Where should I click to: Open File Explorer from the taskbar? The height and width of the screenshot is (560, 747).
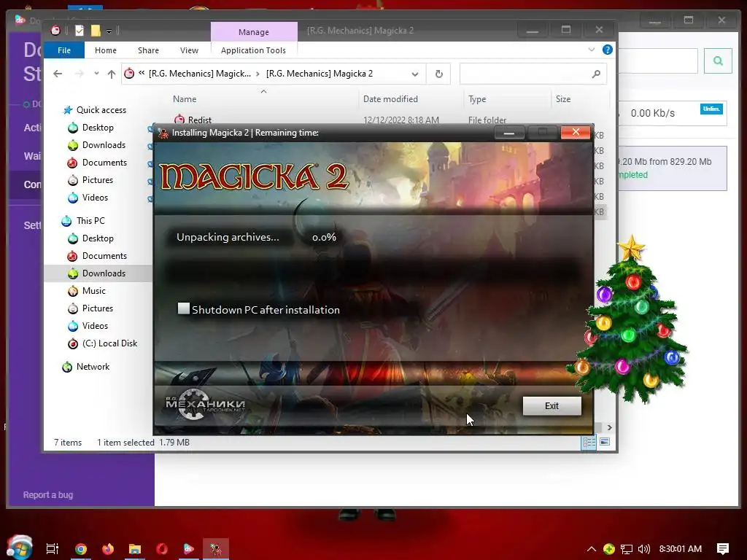tap(135, 549)
